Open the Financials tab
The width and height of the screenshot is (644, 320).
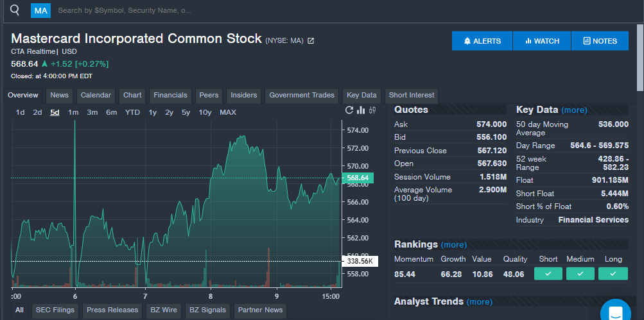tap(170, 95)
